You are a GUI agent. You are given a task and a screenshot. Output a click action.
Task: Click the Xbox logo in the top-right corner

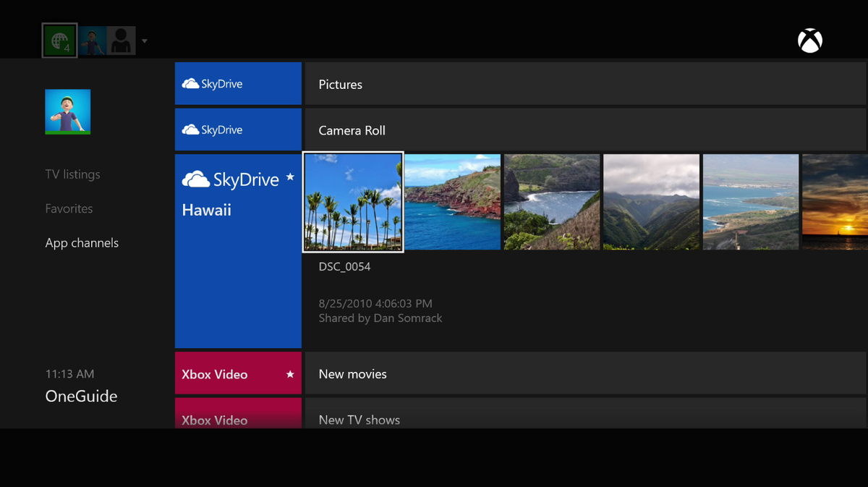tap(809, 41)
